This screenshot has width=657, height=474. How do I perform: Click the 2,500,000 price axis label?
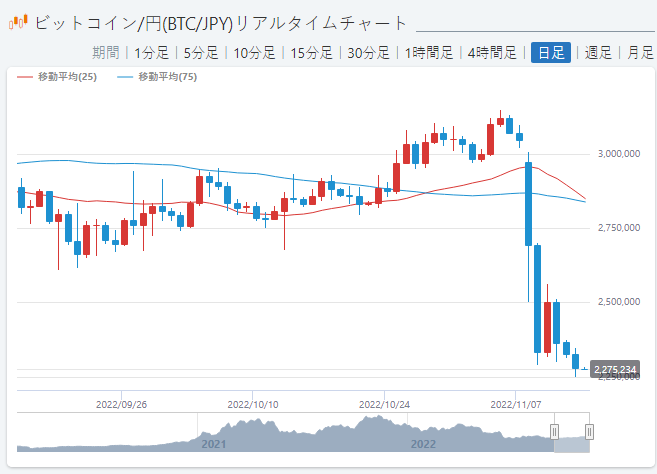point(619,302)
